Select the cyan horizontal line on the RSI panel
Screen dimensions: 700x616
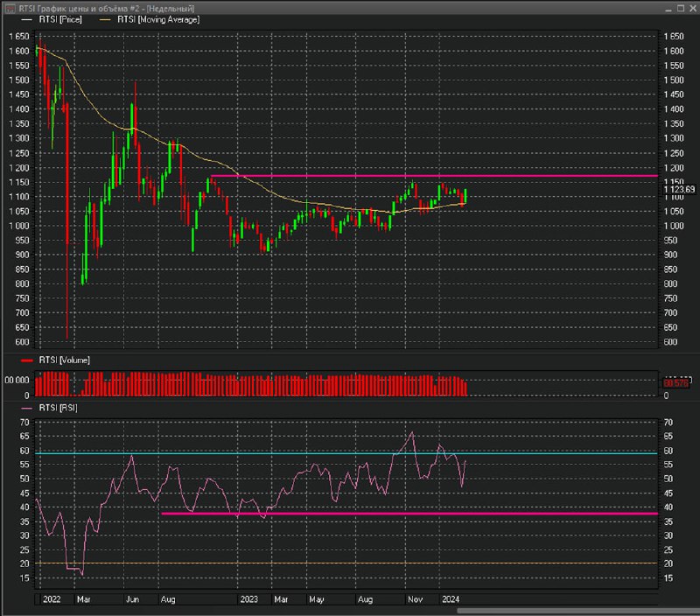(346, 453)
